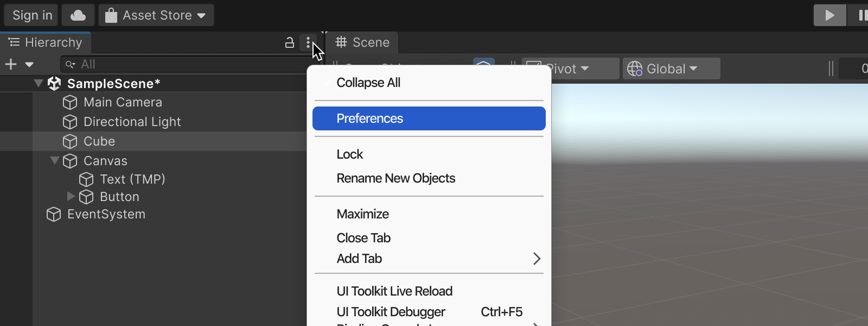This screenshot has height=326, width=868.
Task: Toggle the Hierarchy panel lock icon
Action: pos(290,42)
